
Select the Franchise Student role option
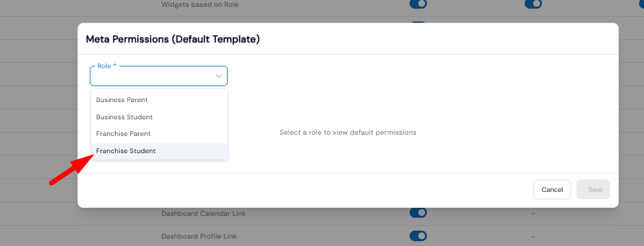pos(125,151)
